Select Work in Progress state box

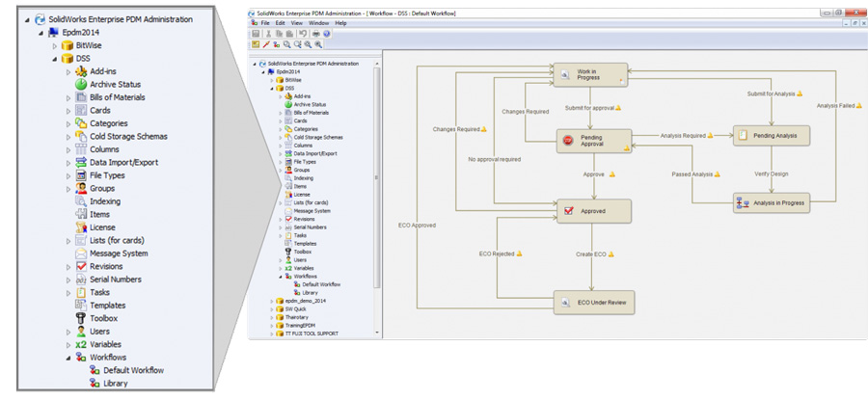tap(590, 74)
